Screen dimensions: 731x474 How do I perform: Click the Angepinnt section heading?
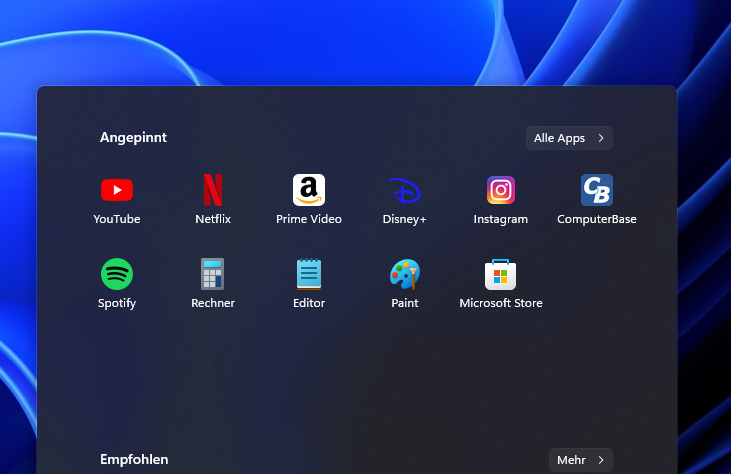pyautogui.click(x=133, y=137)
